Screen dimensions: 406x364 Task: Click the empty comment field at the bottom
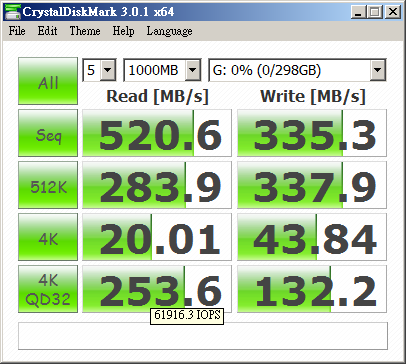tap(203, 336)
